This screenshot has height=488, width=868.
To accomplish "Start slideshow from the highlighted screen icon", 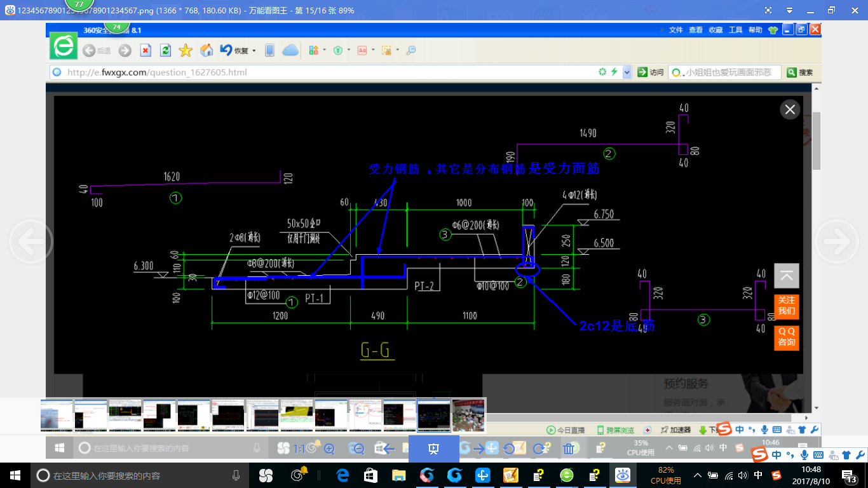I will pyautogui.click(x=433, y=449).
